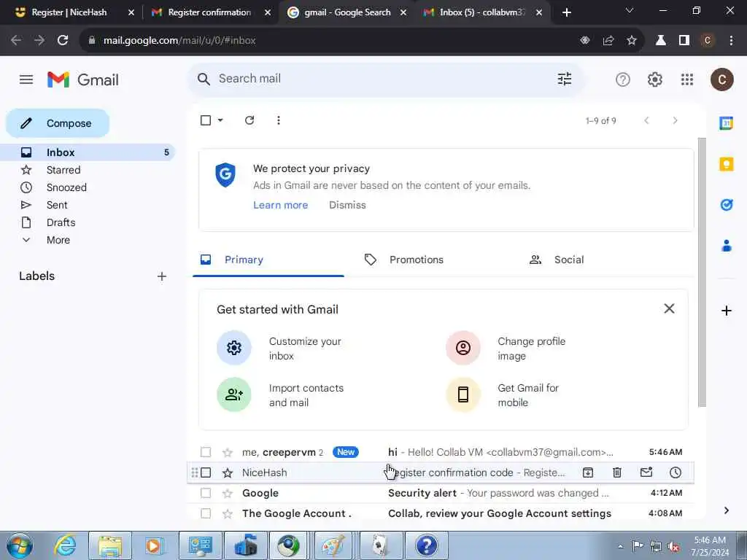Show search options filter icon

pos(565,79)
